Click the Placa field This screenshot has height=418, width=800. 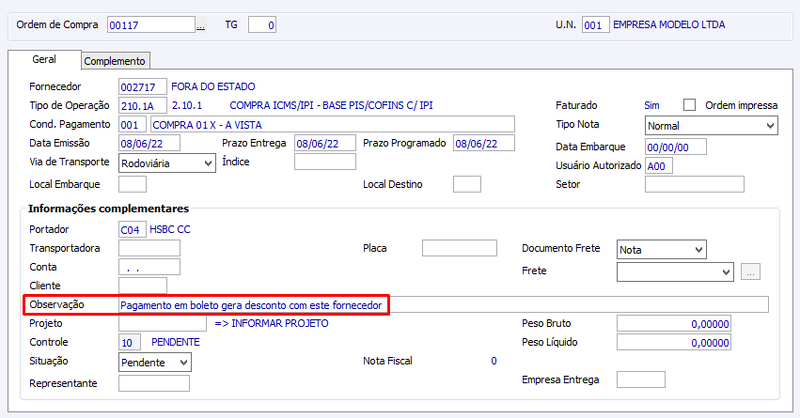coord(459,248)
